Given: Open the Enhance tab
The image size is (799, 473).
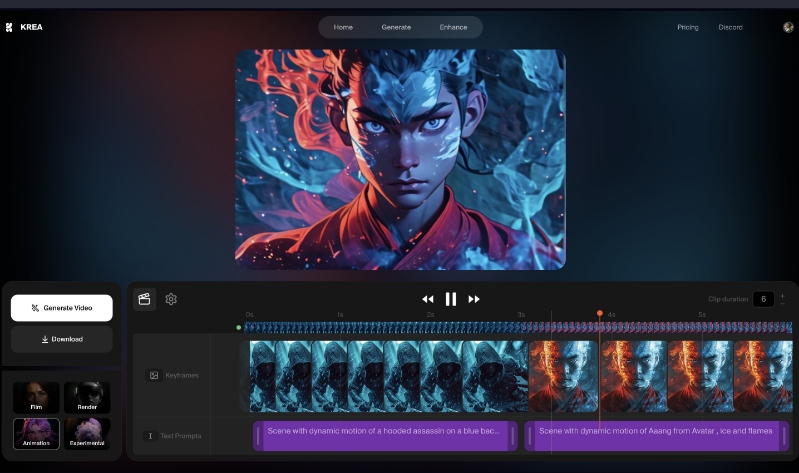Looking at the screenshot, I should [453, 27].
